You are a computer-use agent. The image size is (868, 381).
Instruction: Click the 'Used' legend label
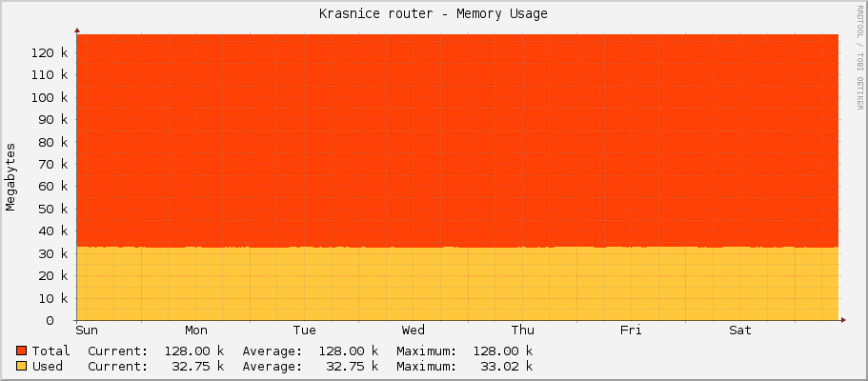[x=47, y=367]
